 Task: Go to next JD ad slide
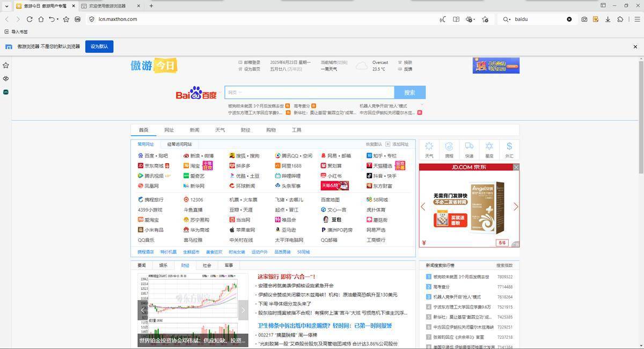[x=516, y=207]
